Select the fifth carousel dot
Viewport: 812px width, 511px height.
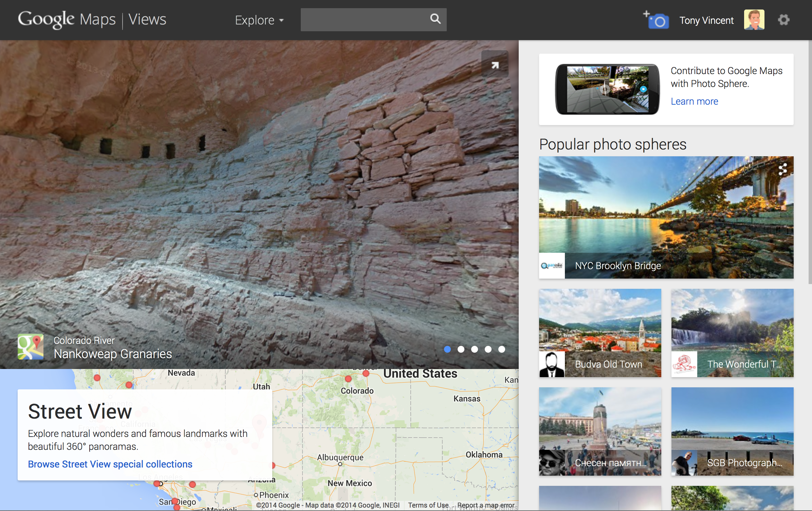pos(502,349)
